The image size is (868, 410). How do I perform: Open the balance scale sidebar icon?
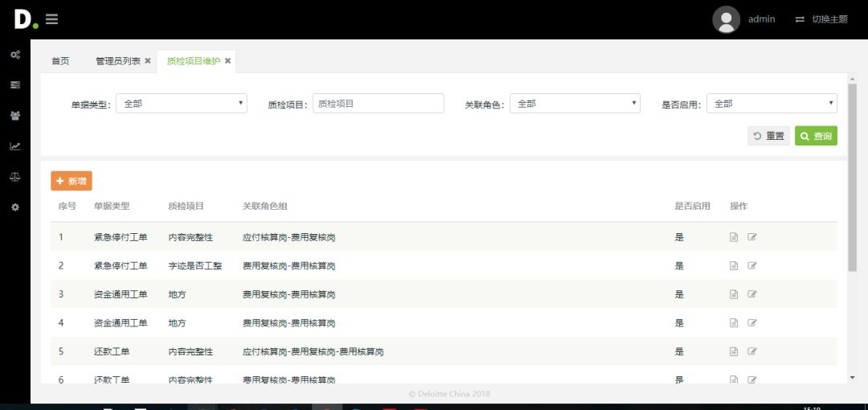[x=15, y=177]
